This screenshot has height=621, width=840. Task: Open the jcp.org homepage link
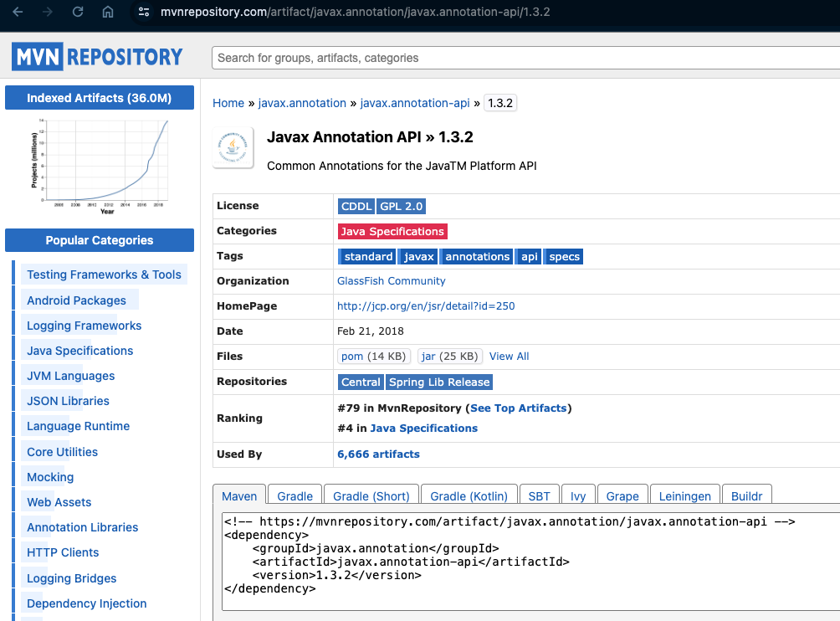click(x=426, y=306)
